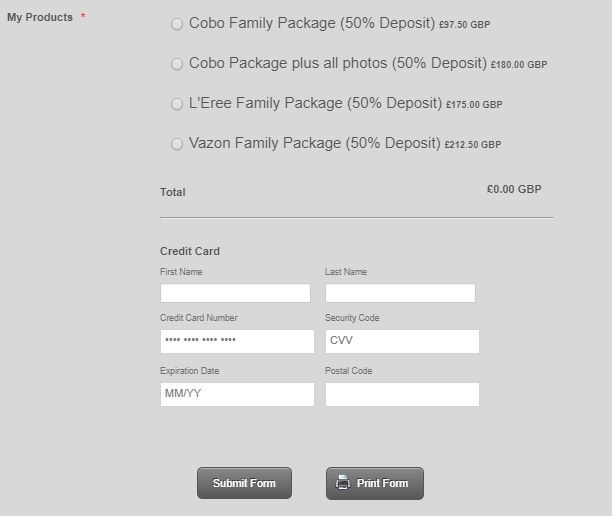Click the My Products field label

tap(40, 17)
